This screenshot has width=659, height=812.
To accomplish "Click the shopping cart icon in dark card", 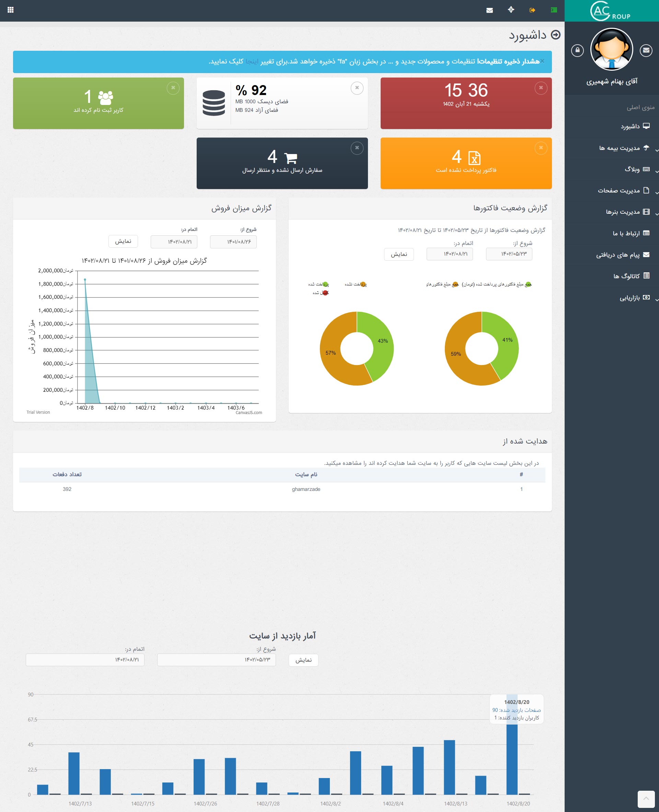I will [290, 158].
